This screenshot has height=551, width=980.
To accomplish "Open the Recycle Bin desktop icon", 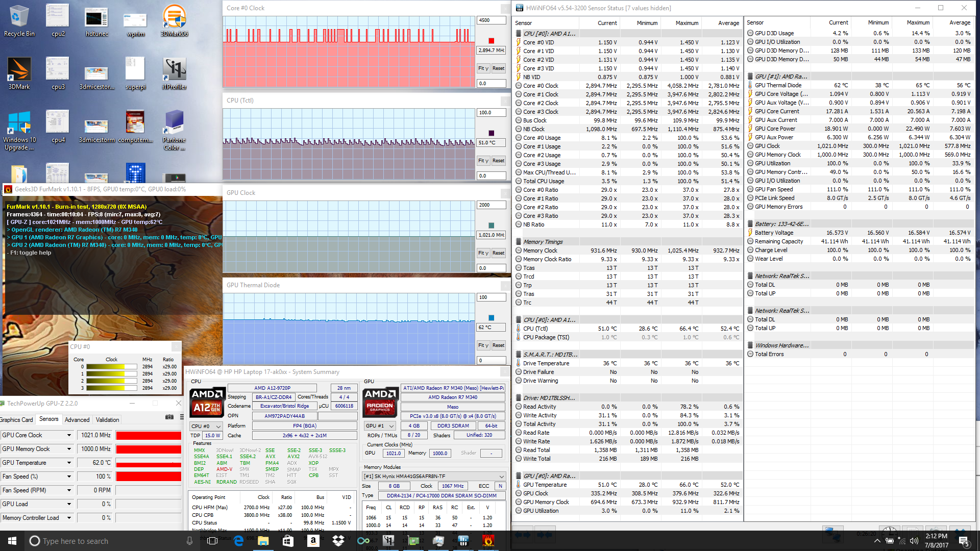I will click(19, 20).
